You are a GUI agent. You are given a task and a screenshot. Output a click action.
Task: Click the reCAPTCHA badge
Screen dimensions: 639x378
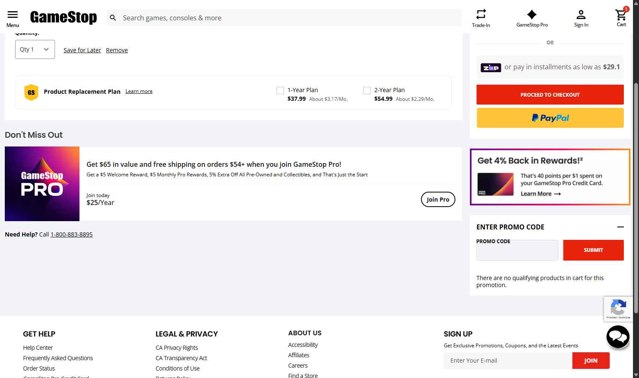[618, 309]
